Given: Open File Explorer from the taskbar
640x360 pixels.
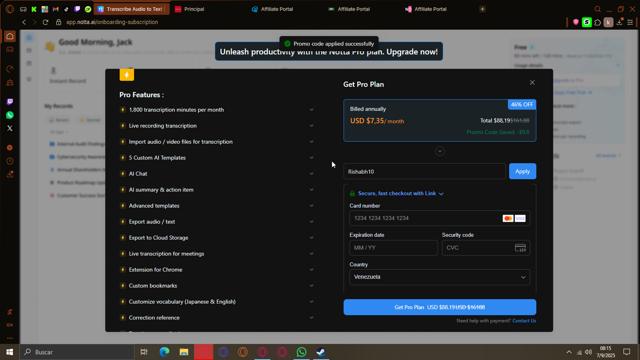Looking at the screenshot, I should coord(184,352).
